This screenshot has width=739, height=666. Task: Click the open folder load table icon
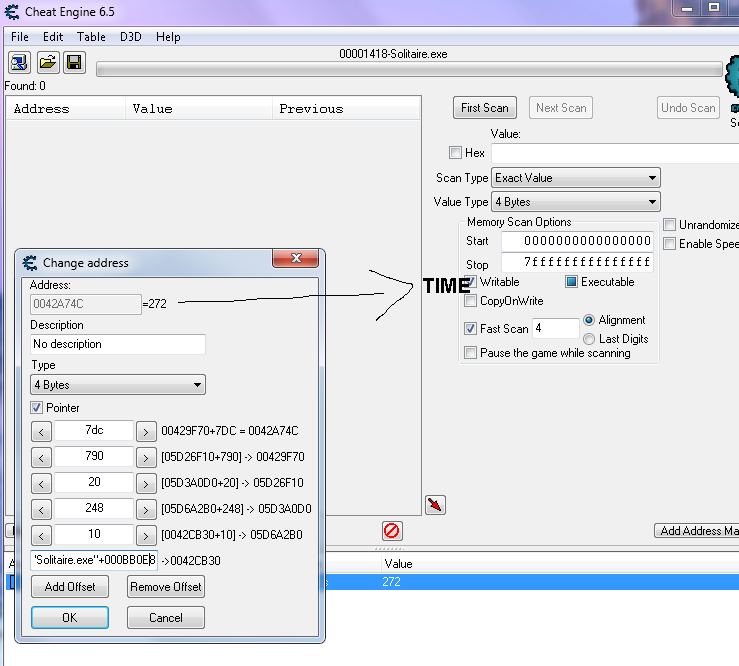point(47,63)
